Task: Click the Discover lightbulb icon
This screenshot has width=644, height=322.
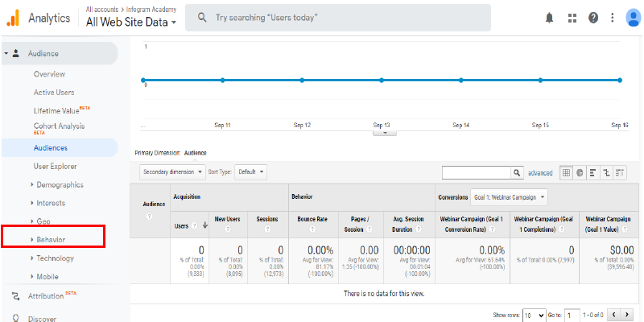Action: 16,318
